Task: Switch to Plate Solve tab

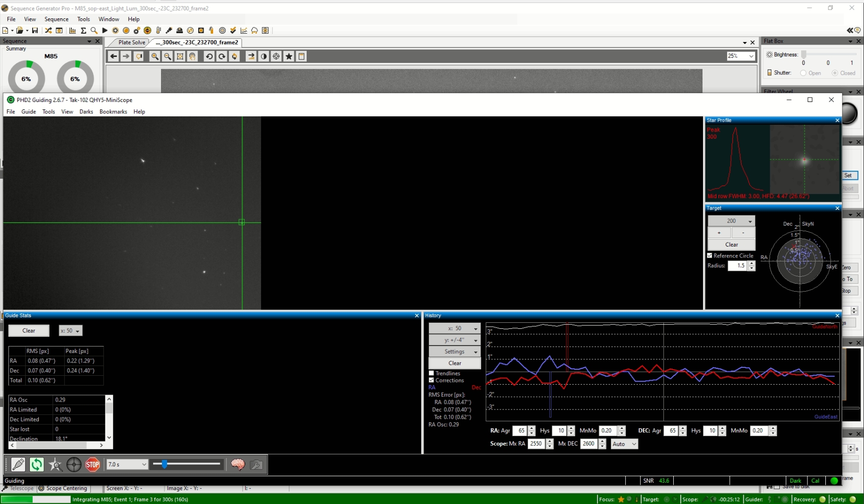Action: coord(132,43)
